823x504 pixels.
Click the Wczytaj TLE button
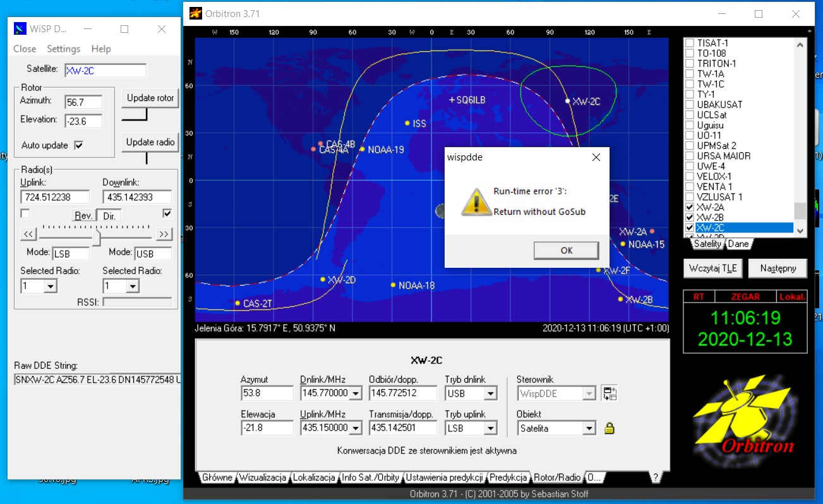(x=714, y=268)
